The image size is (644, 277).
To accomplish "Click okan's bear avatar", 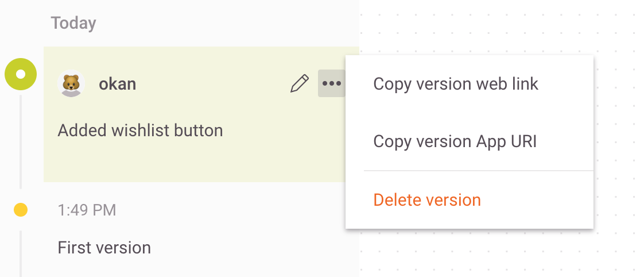I will (72, 84).
